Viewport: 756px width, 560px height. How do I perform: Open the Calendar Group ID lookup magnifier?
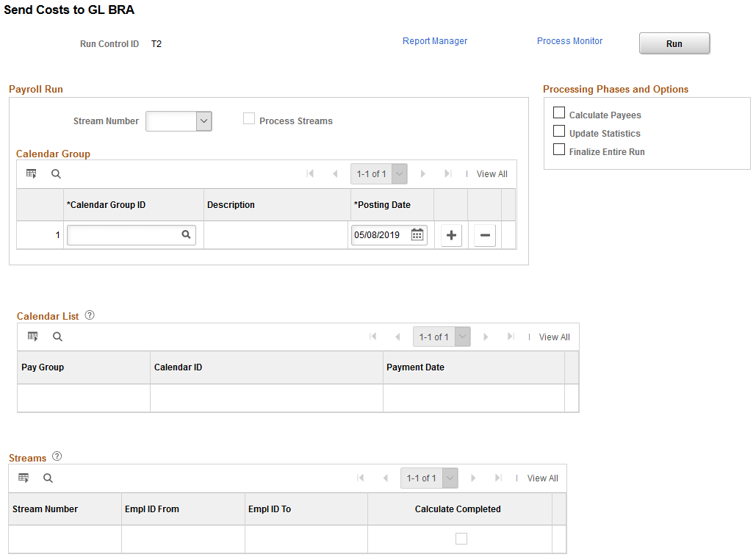coord(184,234)
